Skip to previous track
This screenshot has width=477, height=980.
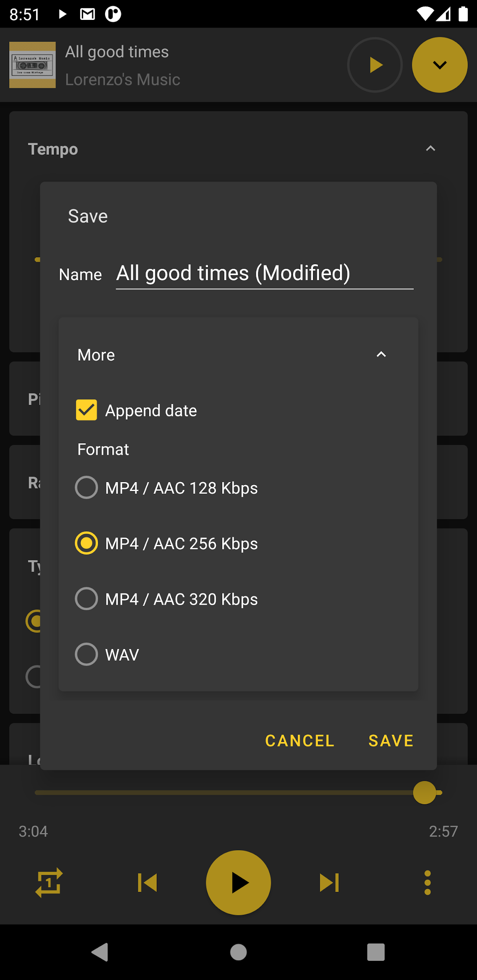148,882
